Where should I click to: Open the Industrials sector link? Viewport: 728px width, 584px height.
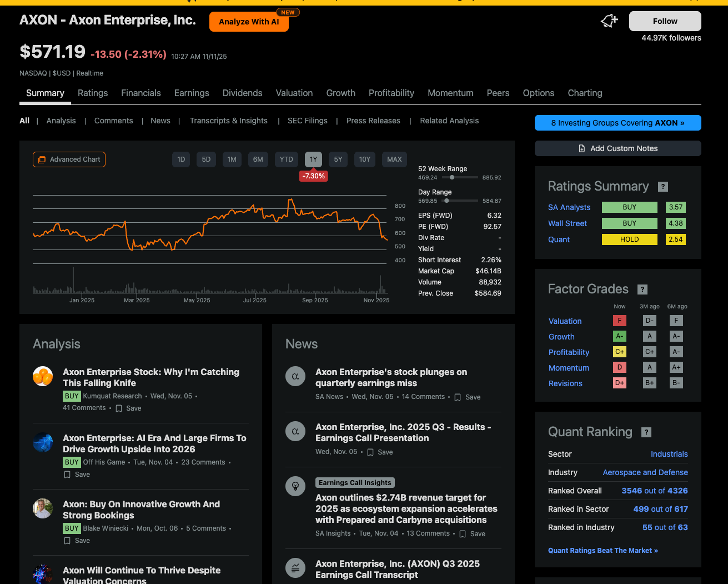point(669,454)
